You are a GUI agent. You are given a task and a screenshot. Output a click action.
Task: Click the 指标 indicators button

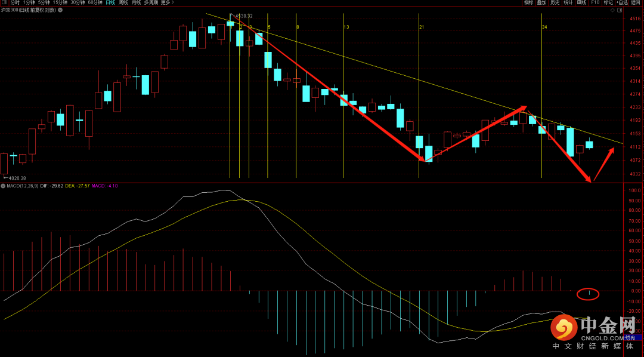(528, 3)
